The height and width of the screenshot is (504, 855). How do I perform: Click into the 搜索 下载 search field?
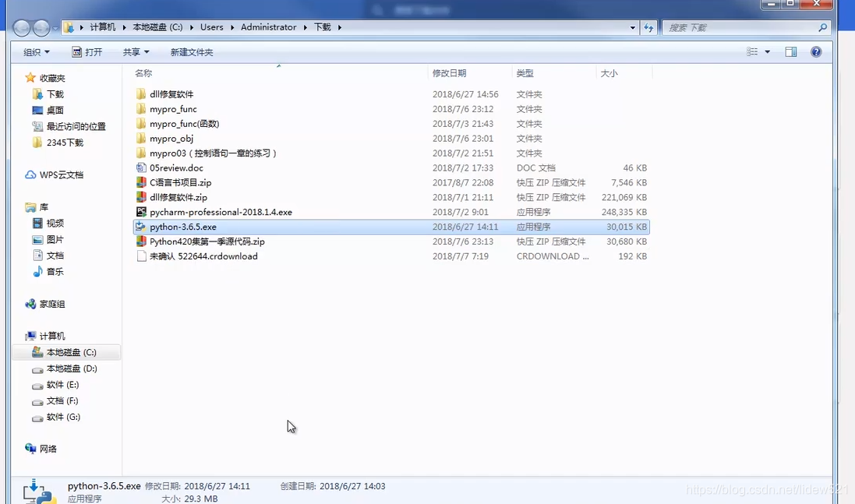[x=740, y=27]
